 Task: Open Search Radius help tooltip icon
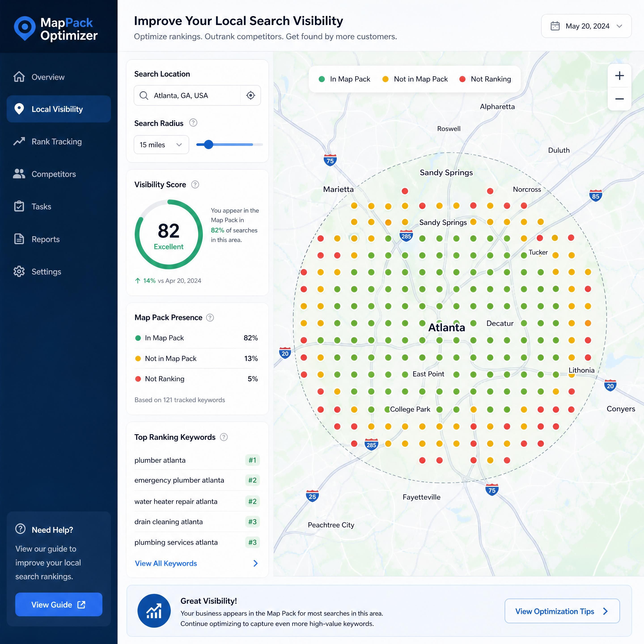193,123
